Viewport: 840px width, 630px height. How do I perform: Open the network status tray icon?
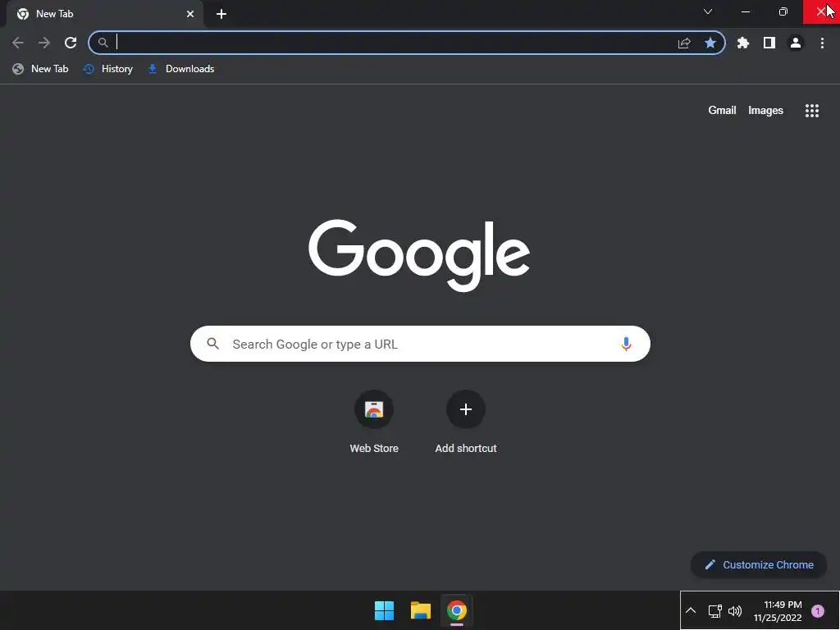tap(715, 610)
